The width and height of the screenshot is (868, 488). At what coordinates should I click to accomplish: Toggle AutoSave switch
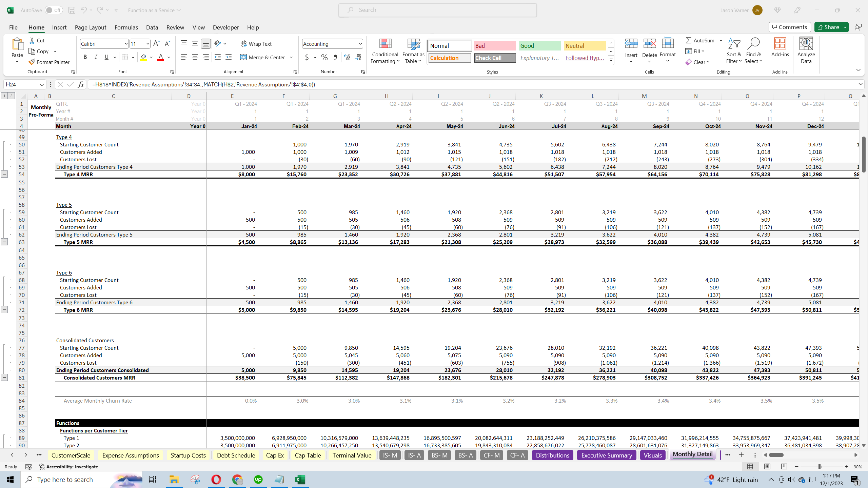54,10
